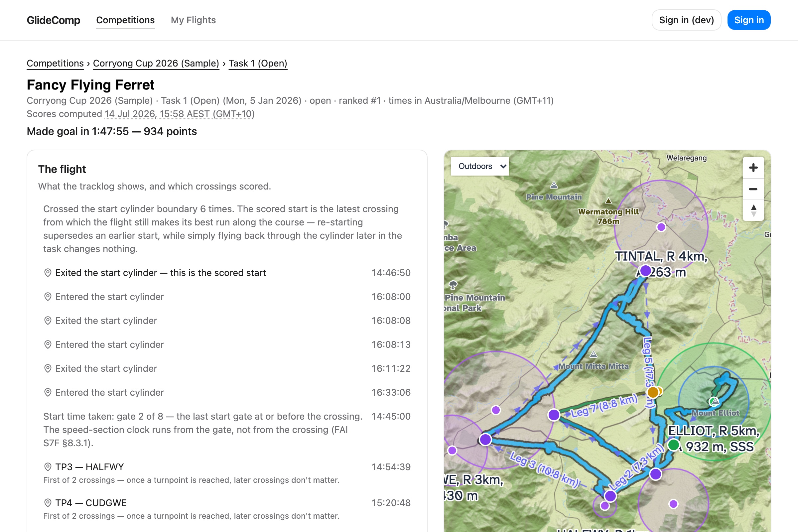Image resolution: width=798 pixels, height=532 pixels.
Task: Open Corryong Cup 2026 (Sample) breadcrumb
Action: click(x=156, y=64)
